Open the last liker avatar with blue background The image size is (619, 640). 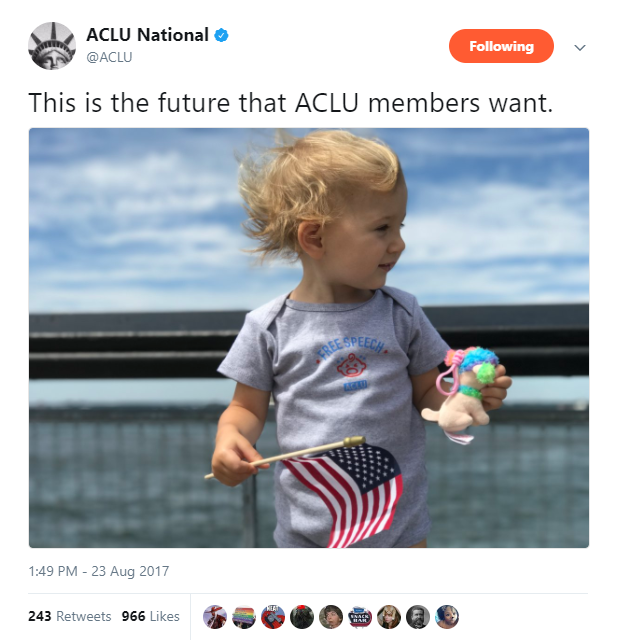[447, 617]
